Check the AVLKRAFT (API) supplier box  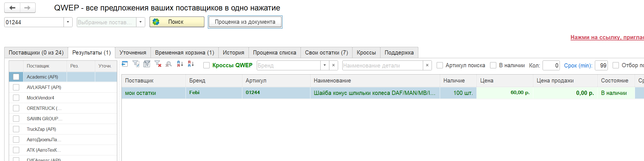(16, 87)
